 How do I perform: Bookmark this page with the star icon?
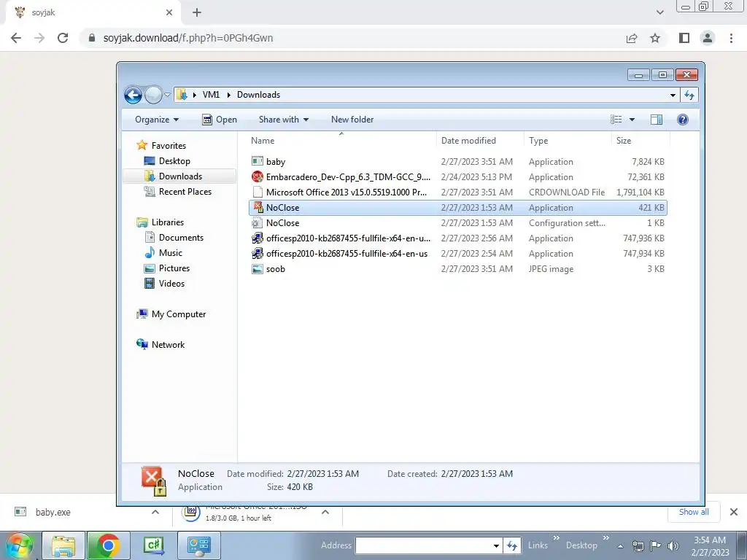pyautogui.click(x=655, y=38)
